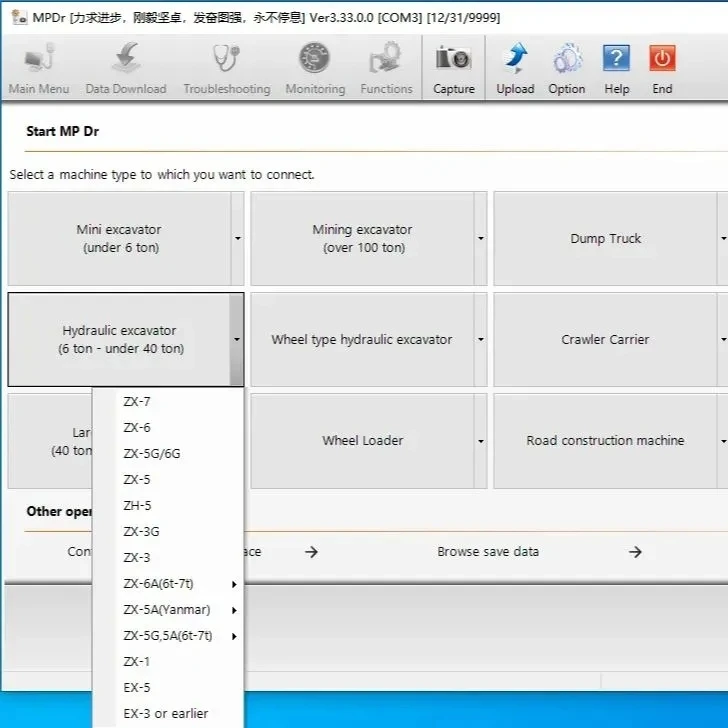Screen dimensions: 728x728
Task: Open ZX-5A(Yanmar) submenu
Action: pyautogui.click(x=168, y=610)
